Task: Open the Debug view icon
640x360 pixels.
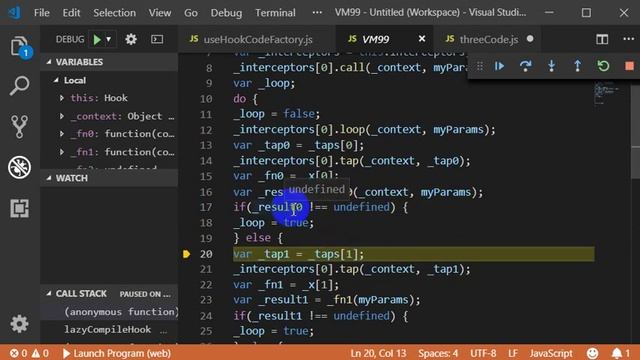Action: (x=19, y=167)
